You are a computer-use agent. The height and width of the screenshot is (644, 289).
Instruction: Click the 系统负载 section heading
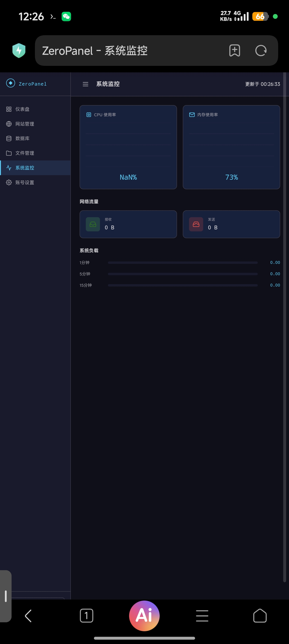(89, 251)
